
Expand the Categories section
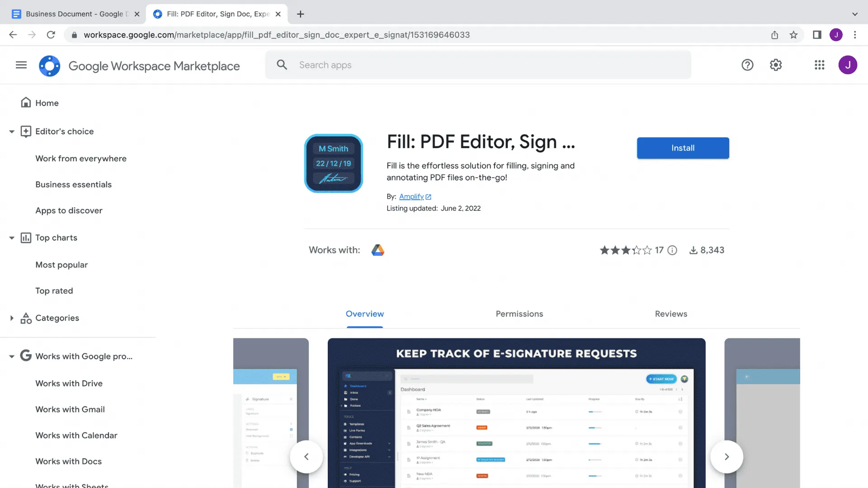coord(11,318)
